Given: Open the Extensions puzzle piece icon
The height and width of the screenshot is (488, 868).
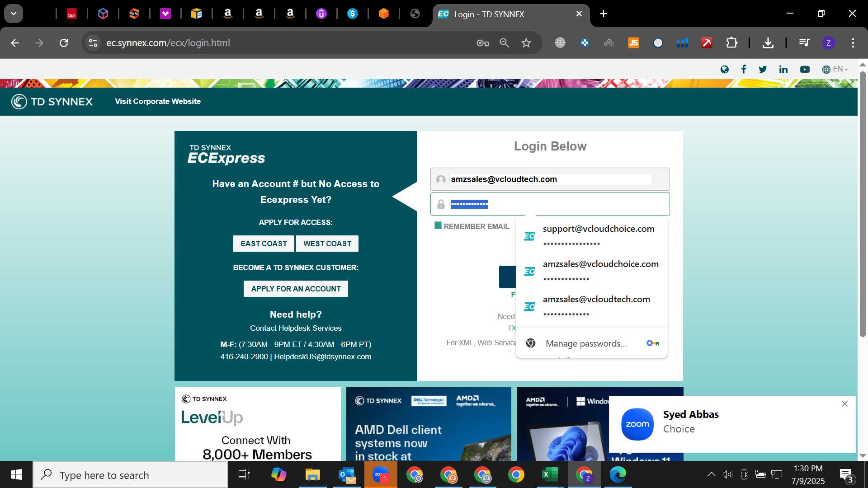Looking at the screenshot, I should click(731, 43).
